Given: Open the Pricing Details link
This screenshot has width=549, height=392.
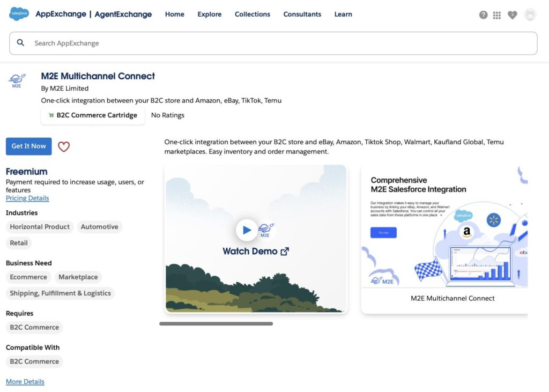Looking at the screenshot, I should pyautogui.click(x=27, y=198).
